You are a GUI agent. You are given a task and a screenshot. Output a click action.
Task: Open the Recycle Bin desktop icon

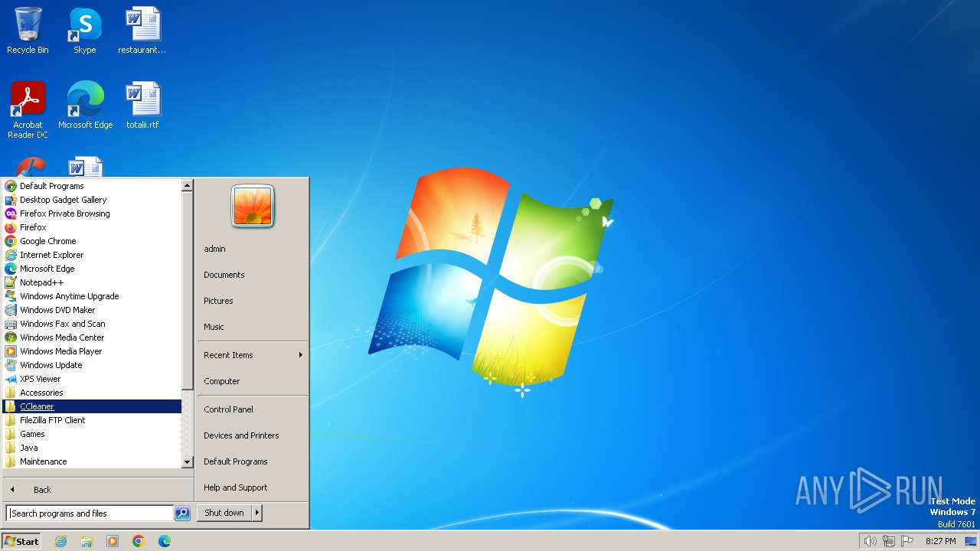coord(28,31)
